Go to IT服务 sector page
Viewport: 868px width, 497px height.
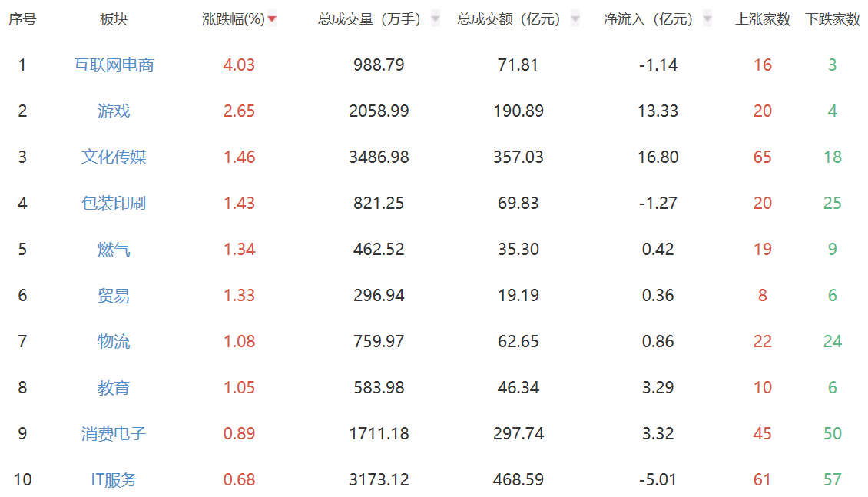tap(114, 480)
